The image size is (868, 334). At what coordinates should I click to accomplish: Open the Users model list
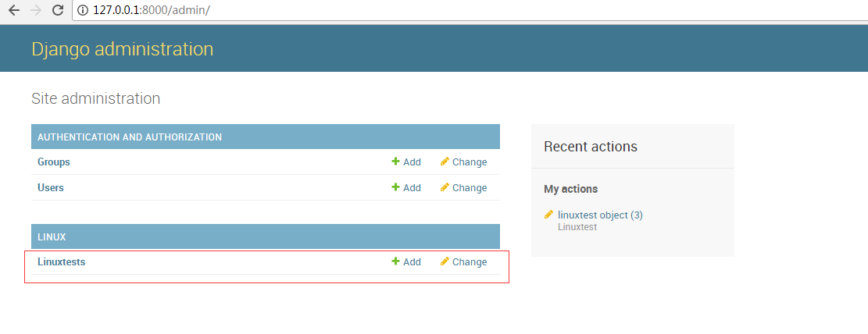point(50,187)
